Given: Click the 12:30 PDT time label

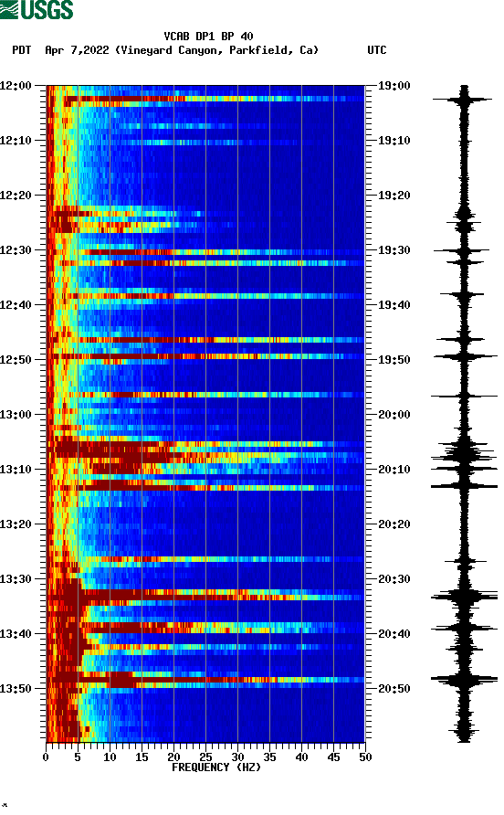Looking at the screenshot, I should pyautogui.click(x=16, y=250).
